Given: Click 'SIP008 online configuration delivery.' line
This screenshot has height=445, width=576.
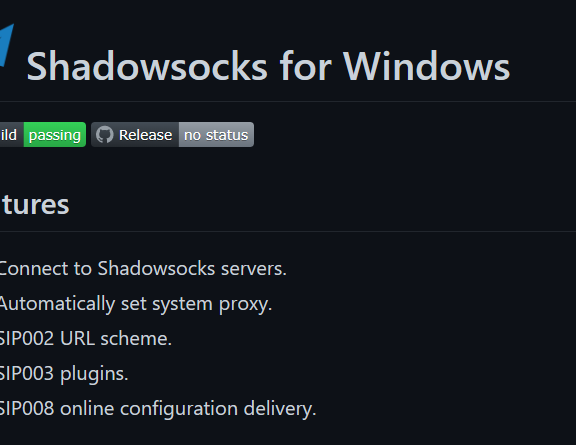Looking at the screenshot, I should (158, 409).
